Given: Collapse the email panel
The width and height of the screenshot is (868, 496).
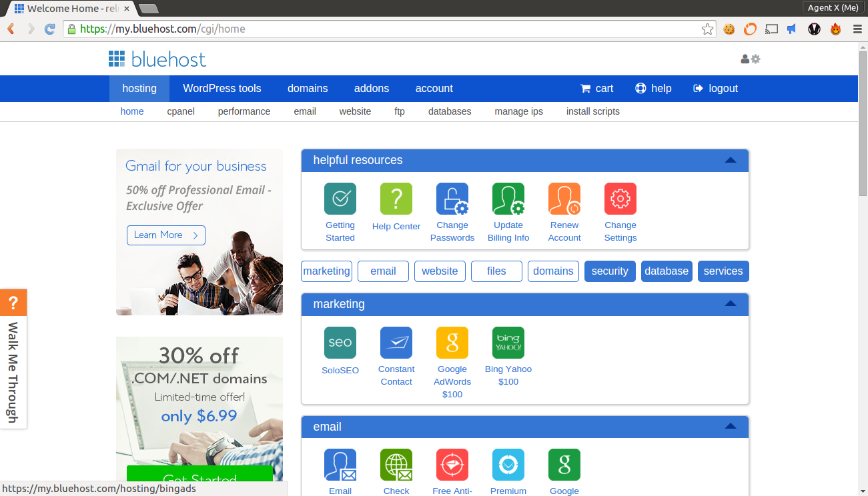Looking at the screenshot, I should coord(731,427).
